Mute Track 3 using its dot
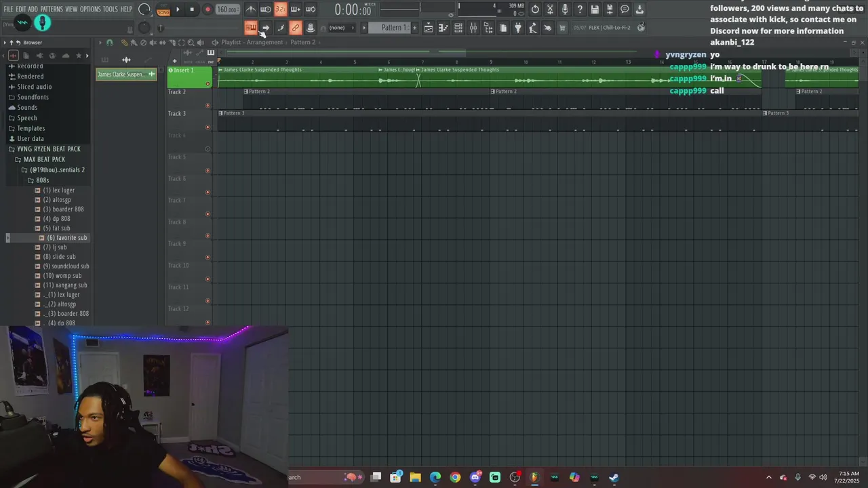This screenshot has width=868, height=488. pyautogui.click(x=208, y=127)
